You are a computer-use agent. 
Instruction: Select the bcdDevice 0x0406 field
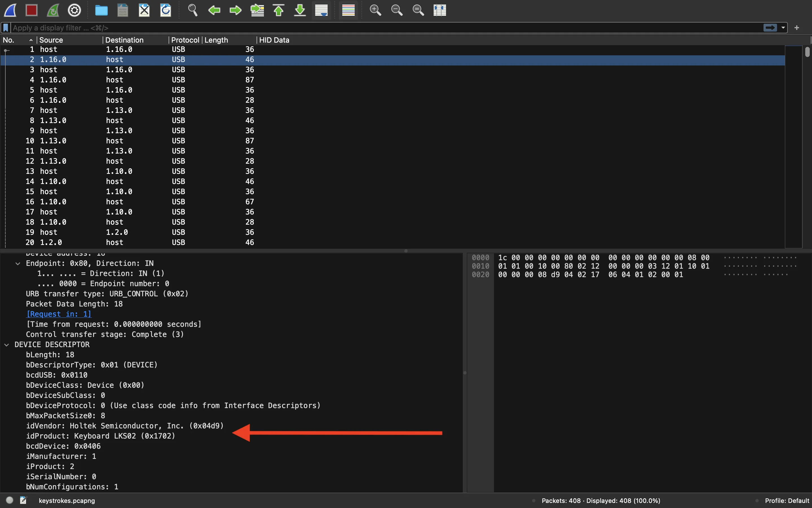[x=63, y=446]
